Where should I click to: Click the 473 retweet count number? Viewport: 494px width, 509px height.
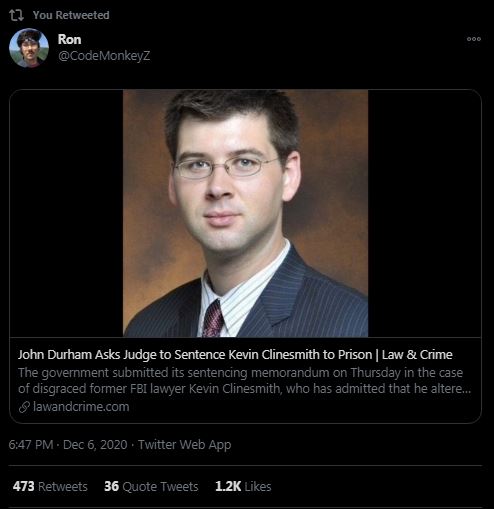click(23, 486)
